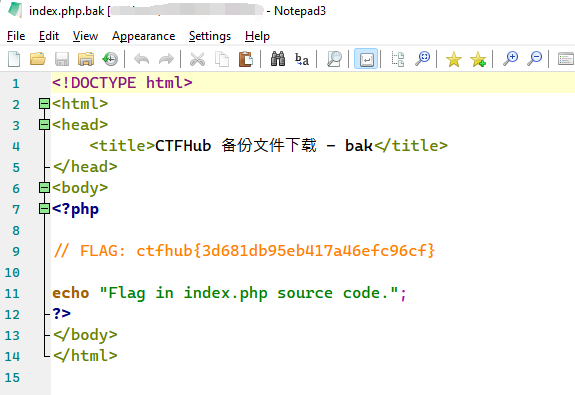Open the Edit menu
This screenshot has height=395, width=575.
click(49, 36)
